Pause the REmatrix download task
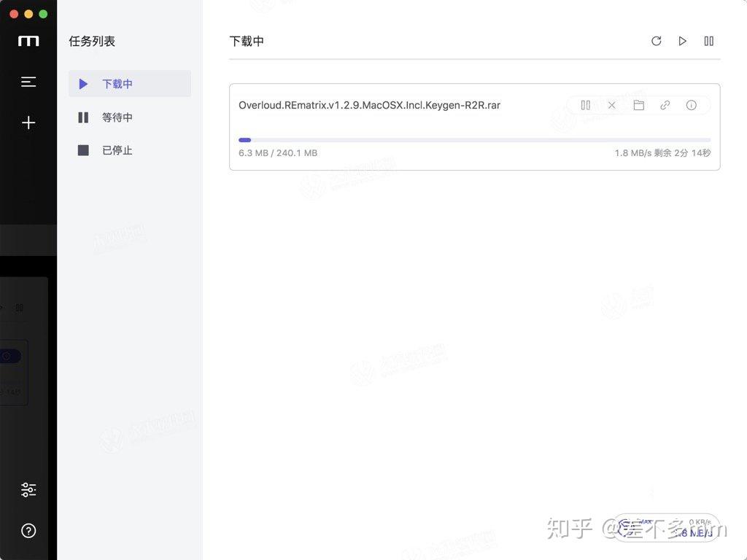 click(586, 105)
